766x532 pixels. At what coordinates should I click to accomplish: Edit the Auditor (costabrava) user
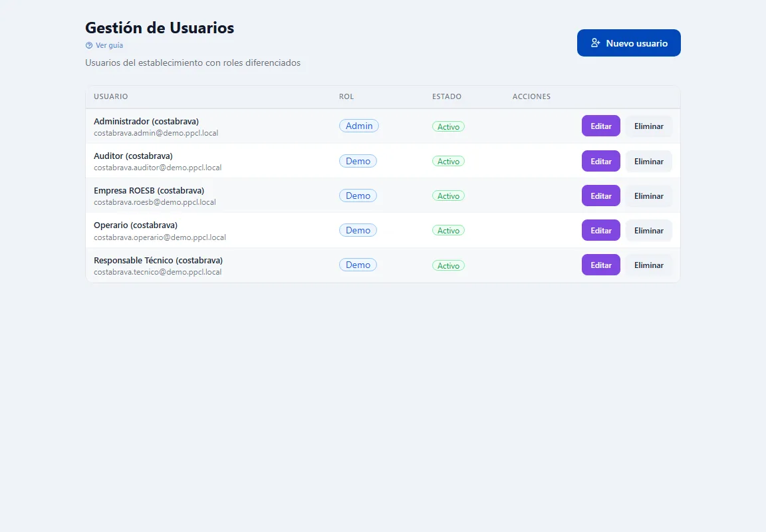click(x=601, y=161)
